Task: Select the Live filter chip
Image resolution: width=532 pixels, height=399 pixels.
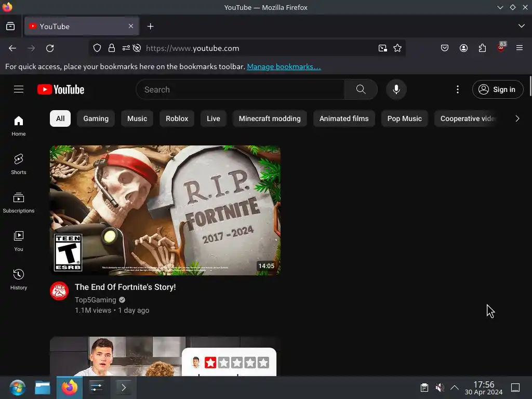Action: pyautogui.click(x=214, y=118)
